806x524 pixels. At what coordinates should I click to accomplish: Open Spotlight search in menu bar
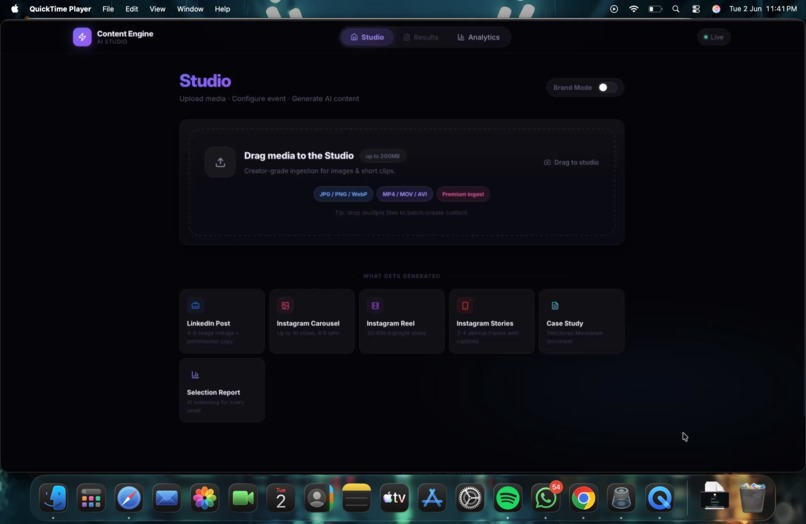675,9
